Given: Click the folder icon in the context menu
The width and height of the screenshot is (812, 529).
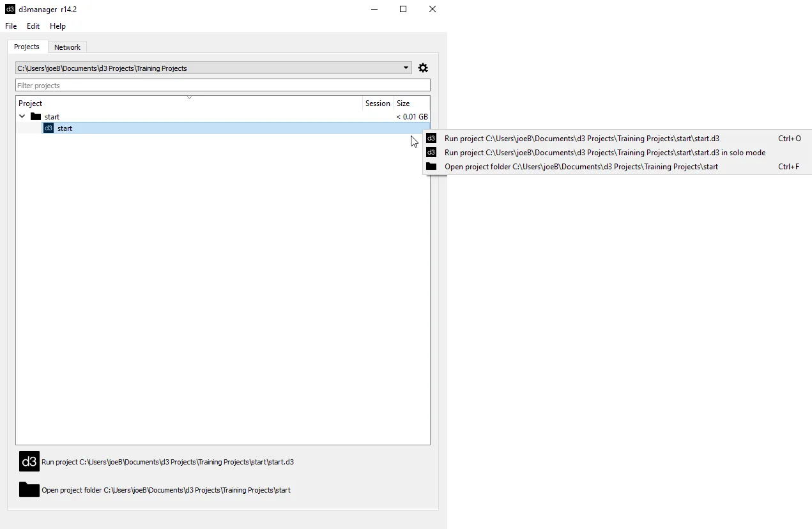Looking at the screenshot, I should 431,166.
